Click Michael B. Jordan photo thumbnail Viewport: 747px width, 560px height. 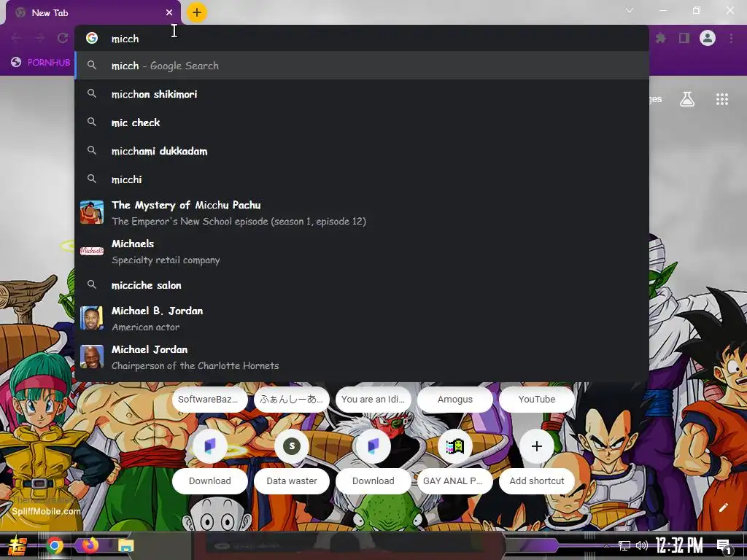(92, 318)
